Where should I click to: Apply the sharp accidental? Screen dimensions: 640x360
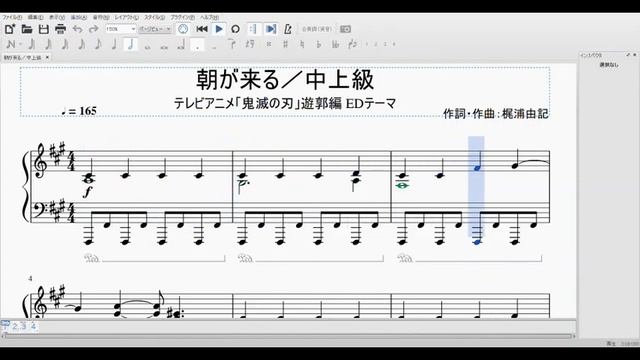tap(285, 44)
